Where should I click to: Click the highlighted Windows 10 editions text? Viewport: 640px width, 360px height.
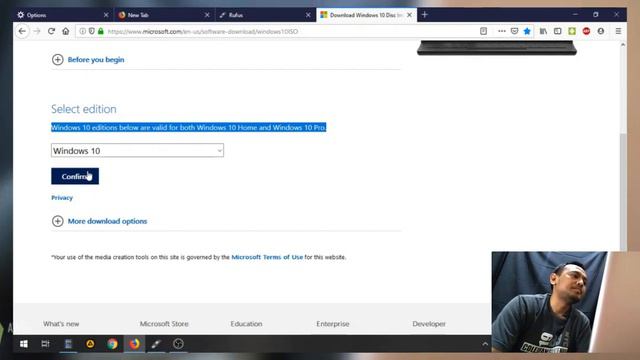(x=189, y=127)
